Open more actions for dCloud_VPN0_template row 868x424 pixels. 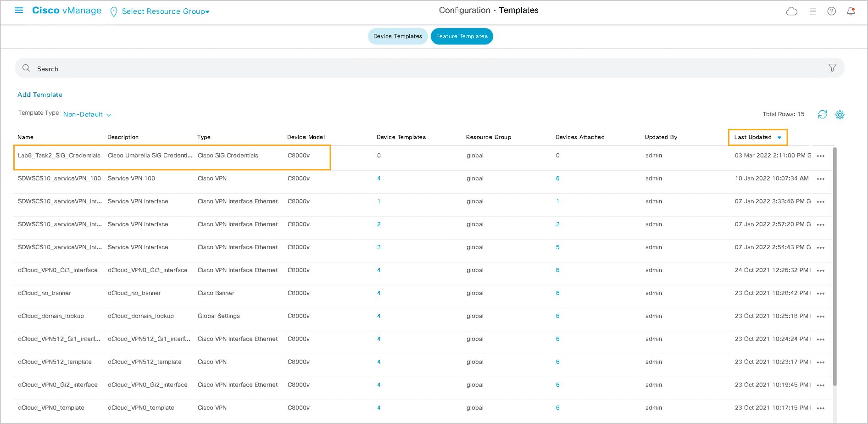[821, 408]
